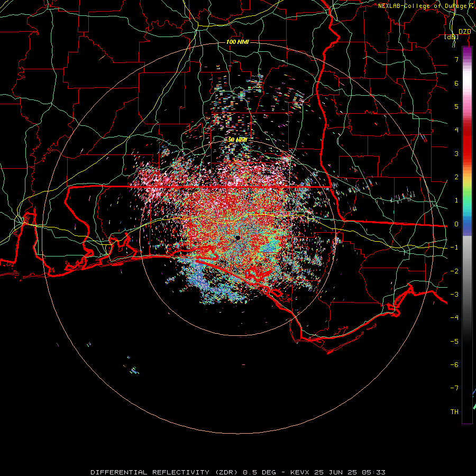This screenshot has height=476, width=476.
Task: Click the "6" value on the dB scale
Action: pos(456,83)
